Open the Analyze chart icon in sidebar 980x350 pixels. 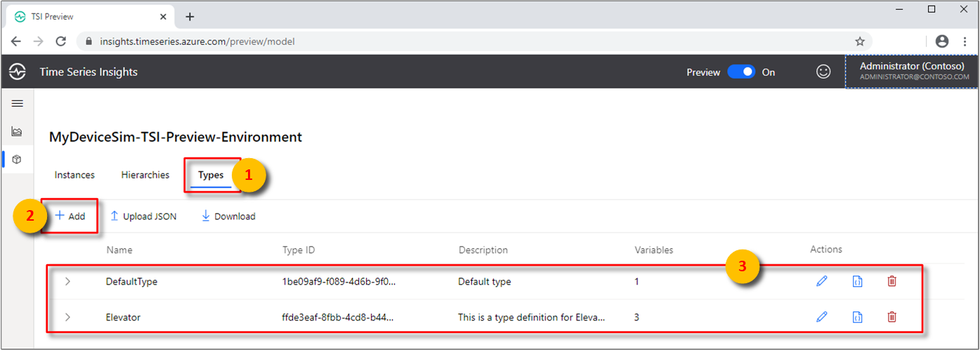(x=18, y=131)
